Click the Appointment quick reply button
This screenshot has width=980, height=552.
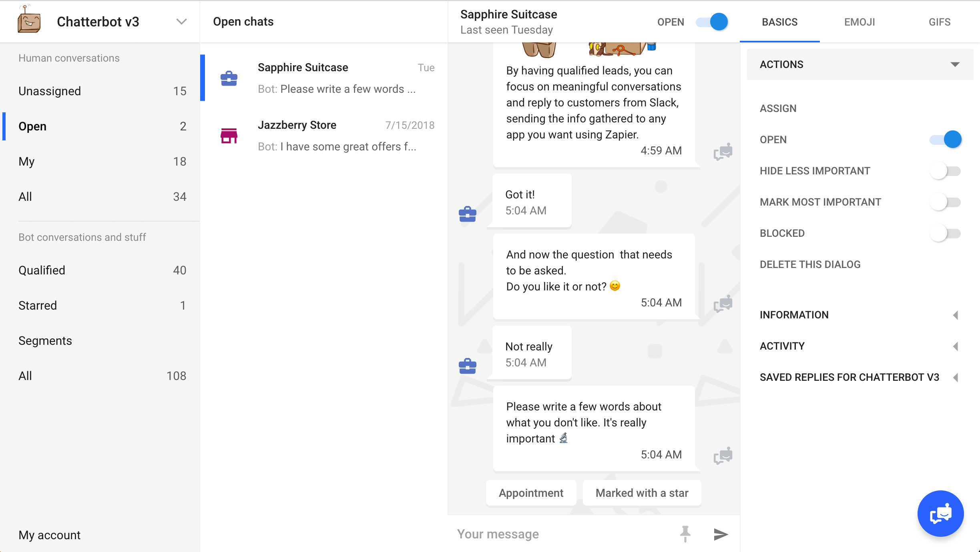pyautogui.click(x=531, y=493)
